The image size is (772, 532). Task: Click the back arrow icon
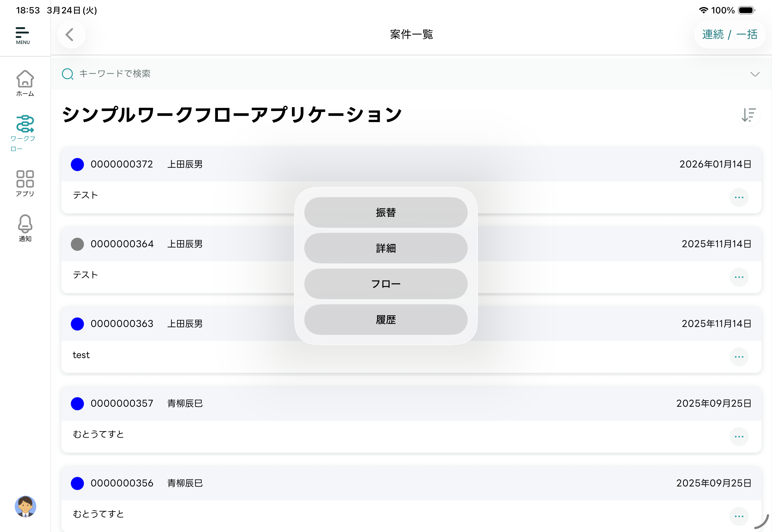point(71,34)
